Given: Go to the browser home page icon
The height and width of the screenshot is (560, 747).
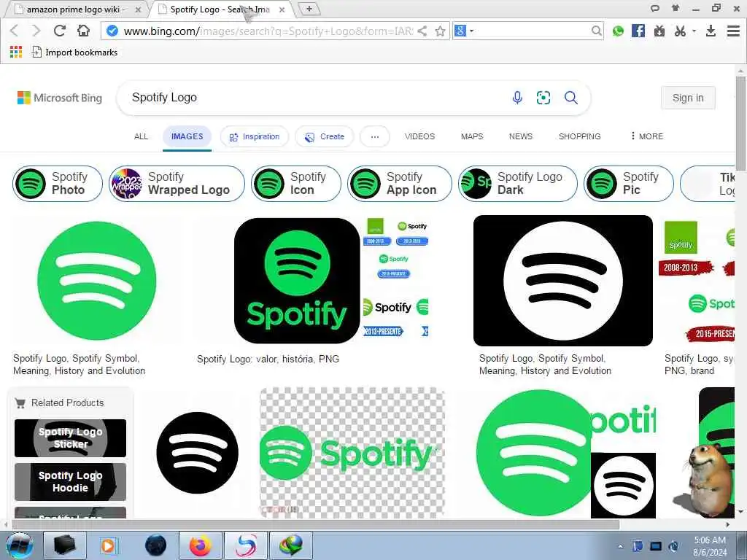Looking at the screenshot, I should [x=83, y=31].
